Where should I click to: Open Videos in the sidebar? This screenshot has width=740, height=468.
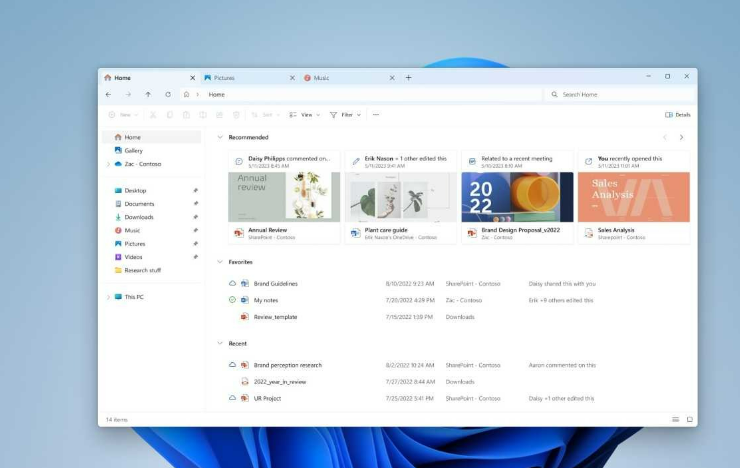tap(152, 257)
